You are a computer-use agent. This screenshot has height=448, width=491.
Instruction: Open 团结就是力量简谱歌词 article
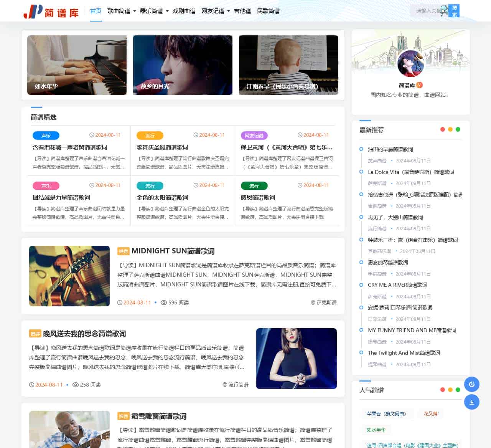[61, 198]
